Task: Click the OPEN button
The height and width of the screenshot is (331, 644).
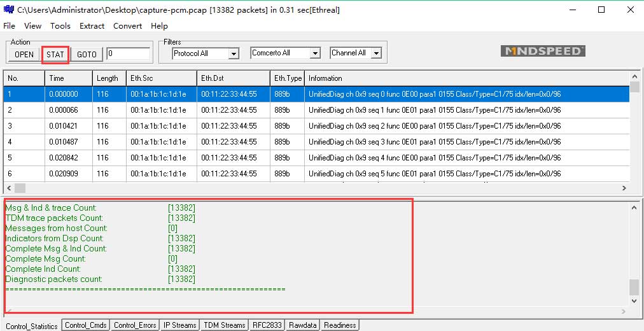Action: pyautogui.click(x=24, y=54)
